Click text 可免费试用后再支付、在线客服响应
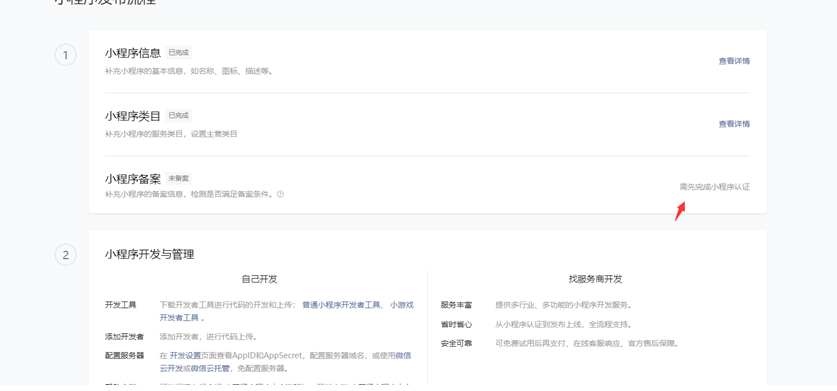The width and height of the screenshot is (837, 391). pyautogui.click(x=557, y=343)
